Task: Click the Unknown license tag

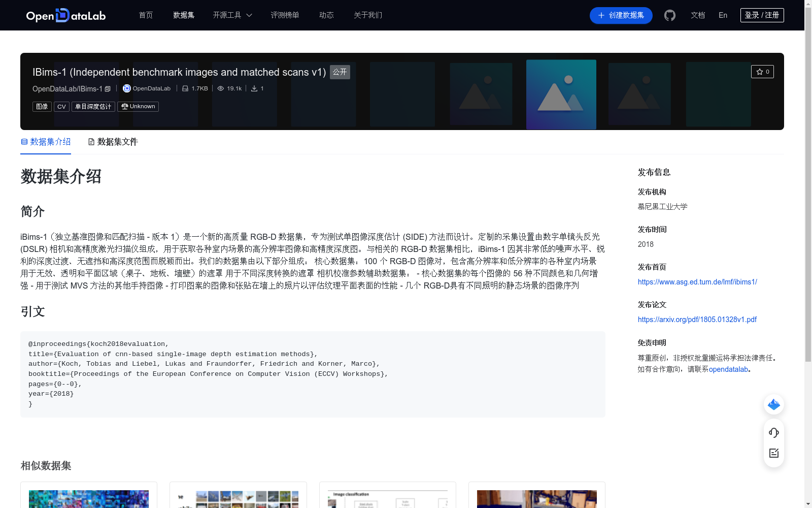Action: tap(138, 107)
